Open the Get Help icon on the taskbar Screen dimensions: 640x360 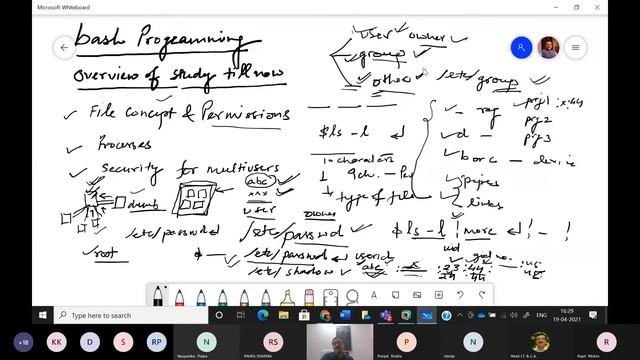point(447,315)
